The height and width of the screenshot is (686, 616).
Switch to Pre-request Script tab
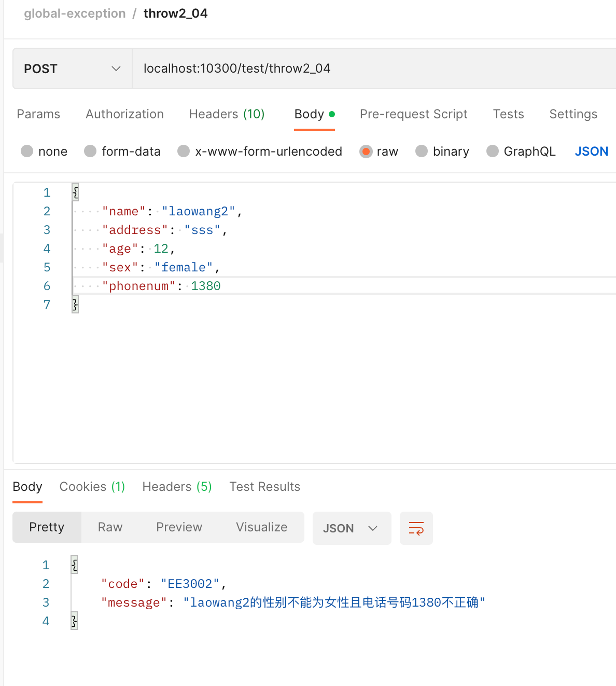[413, 114]
